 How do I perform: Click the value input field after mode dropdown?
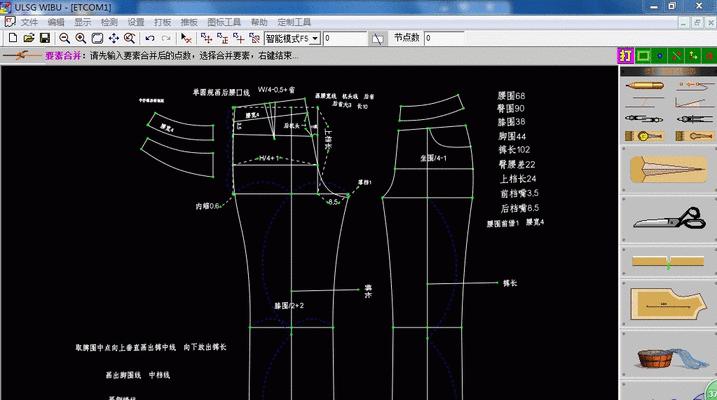coord(345,38)
